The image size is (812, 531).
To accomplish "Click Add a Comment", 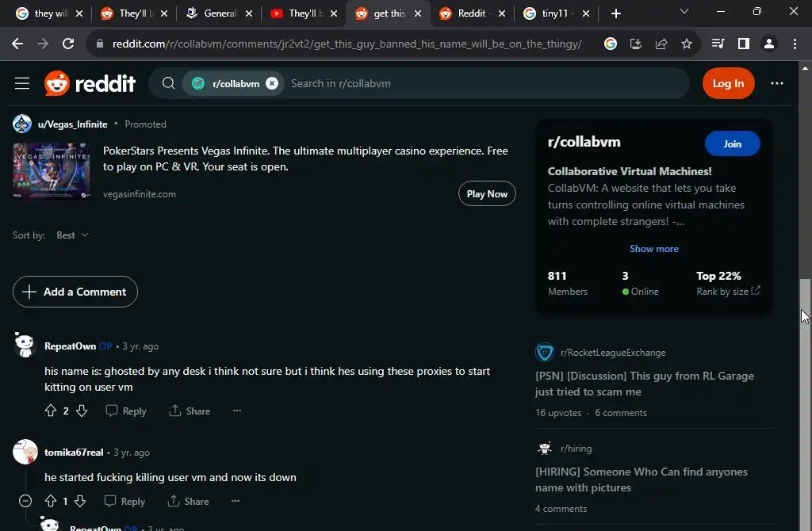I will tap(75, 292).
